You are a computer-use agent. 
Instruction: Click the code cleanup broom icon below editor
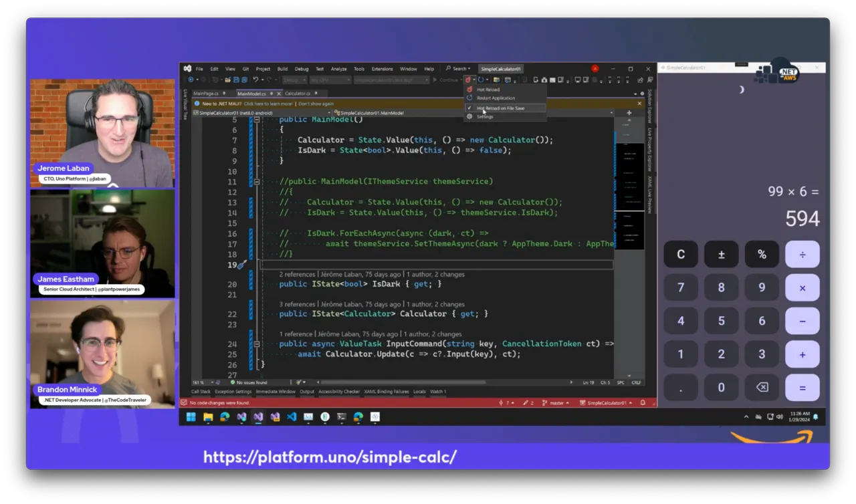(x=300, y=382)
